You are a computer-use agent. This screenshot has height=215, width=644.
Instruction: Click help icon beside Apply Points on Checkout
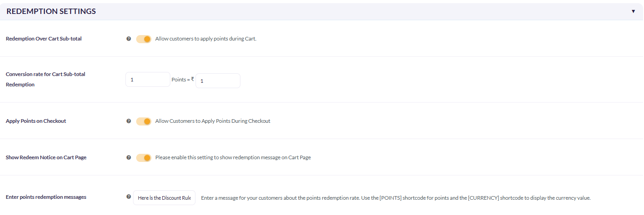[x=129, y=121]
